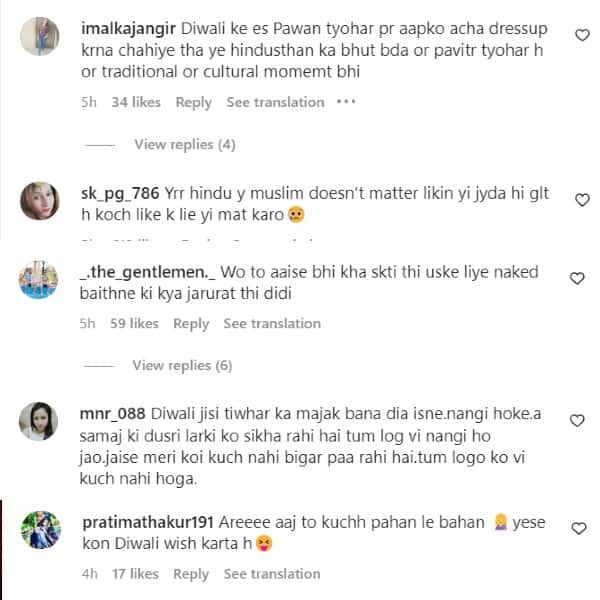Image resolution: width=600 pixels, height=600 pixels.
Task: Open three-dot options on imalkajangir's comment
Action: [346, 102]
